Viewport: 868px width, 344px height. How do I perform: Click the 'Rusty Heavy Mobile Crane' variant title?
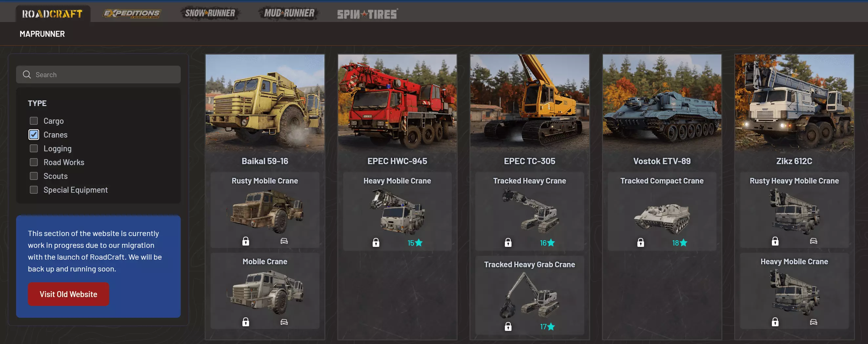[x=794, y=181]
